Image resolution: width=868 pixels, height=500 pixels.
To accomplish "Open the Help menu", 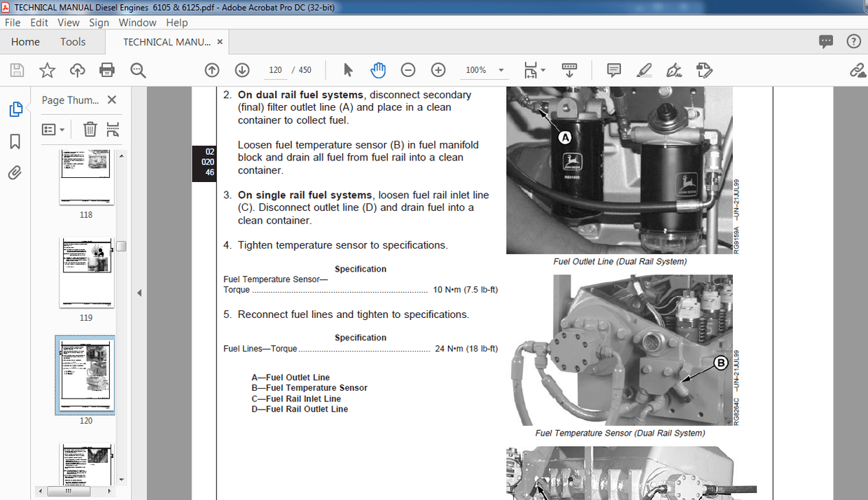I will point(177,22).
